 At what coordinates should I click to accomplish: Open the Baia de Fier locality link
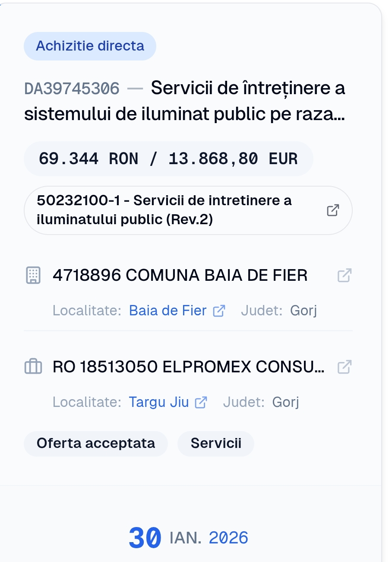[168, 311]
